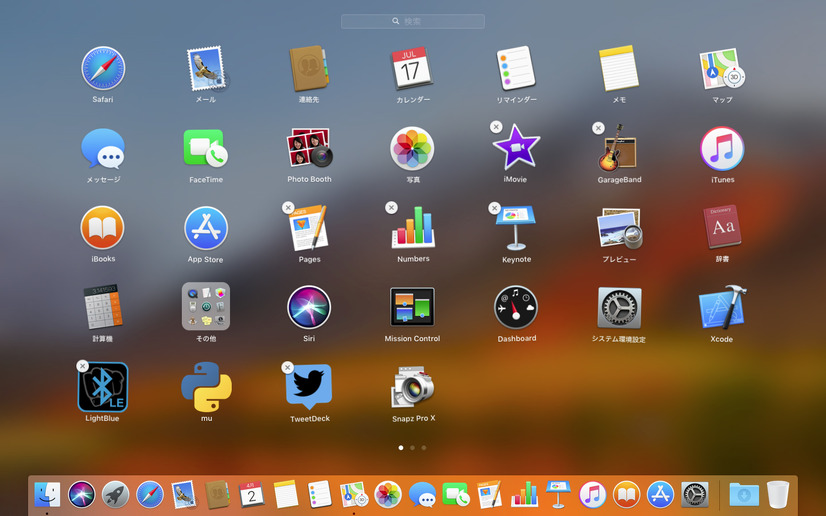Click the Siri icon in the Dock

[x=82, y=494]
